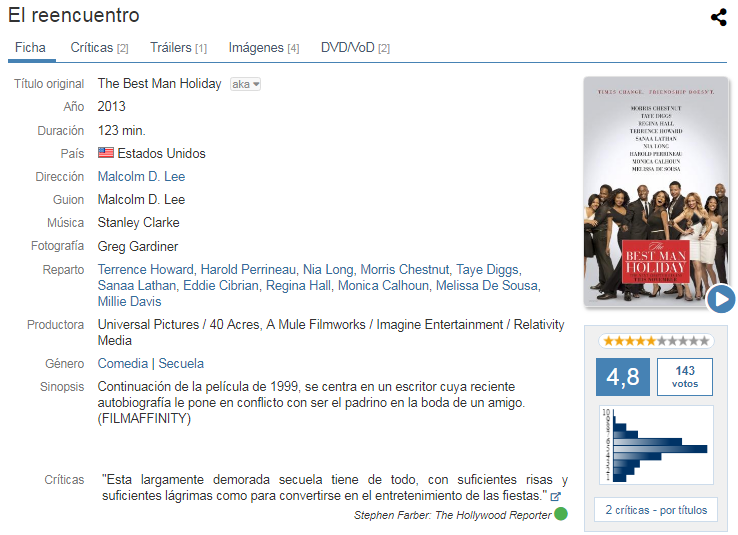
Task: Open the Comedia genre link
Action: tap(122, 363)
